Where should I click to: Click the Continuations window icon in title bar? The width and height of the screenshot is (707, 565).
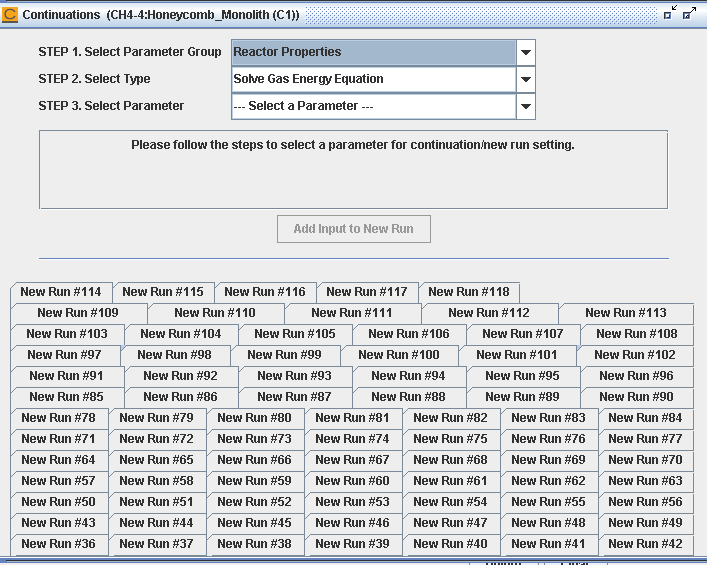click(x=9, y=14)
